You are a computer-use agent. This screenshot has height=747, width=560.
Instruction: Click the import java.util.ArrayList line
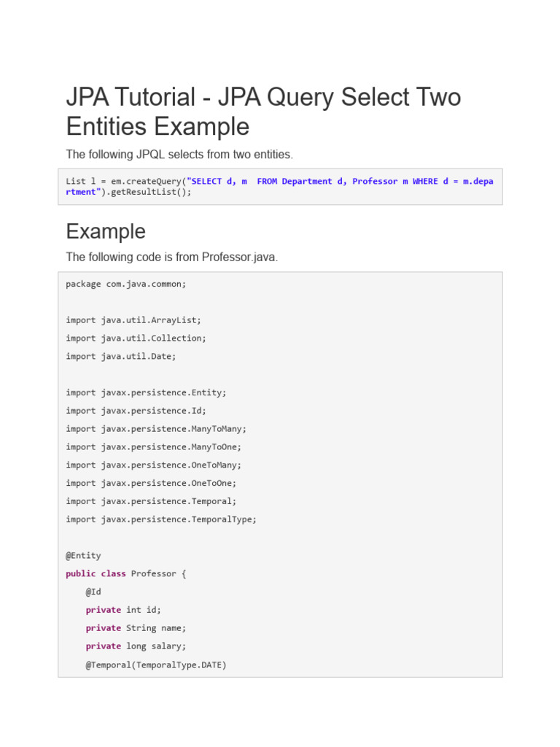coord(133,320)
